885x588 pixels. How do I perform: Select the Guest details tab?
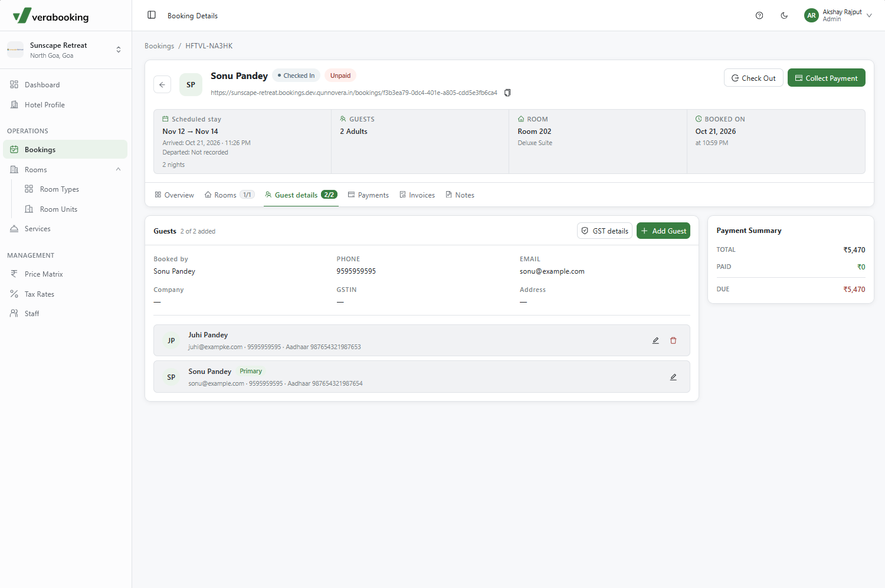pyautogui.click(x=301, y=195)
